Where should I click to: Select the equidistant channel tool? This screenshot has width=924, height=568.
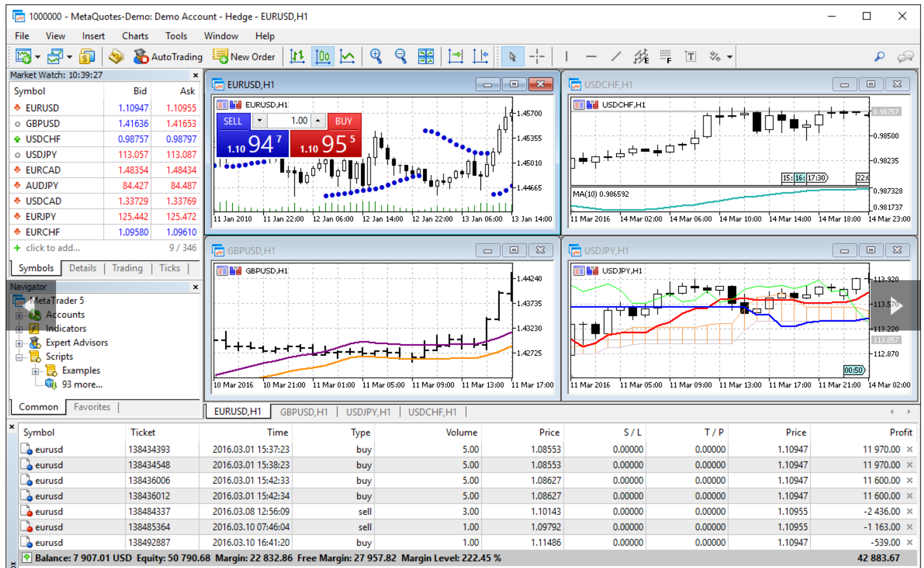[641, 56]
